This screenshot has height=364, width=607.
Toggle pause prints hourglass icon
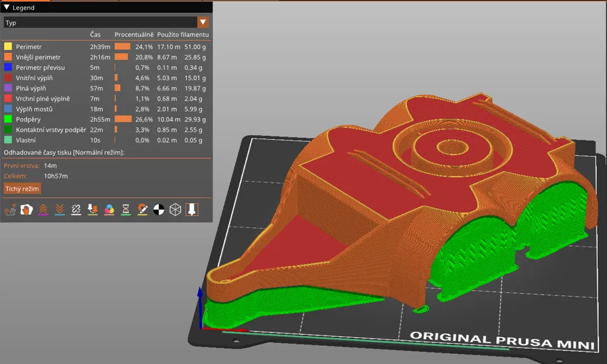[x=126, y=210]
